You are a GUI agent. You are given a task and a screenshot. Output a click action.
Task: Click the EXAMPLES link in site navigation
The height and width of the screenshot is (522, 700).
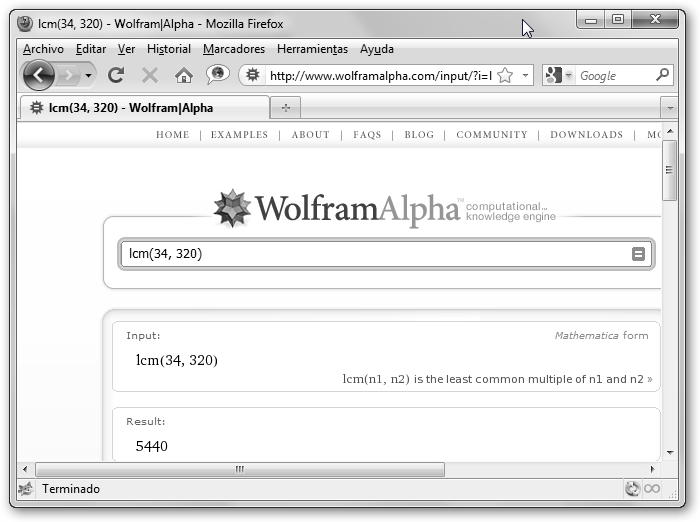point(239,135)
